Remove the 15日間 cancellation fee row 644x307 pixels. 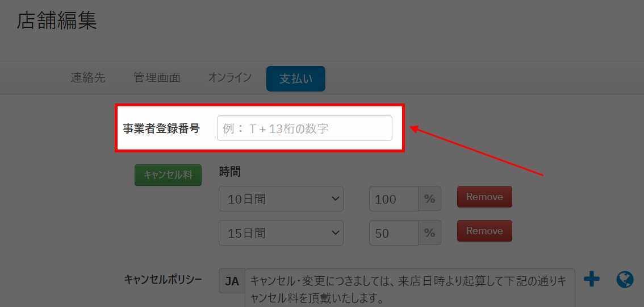tap(484, 231)
